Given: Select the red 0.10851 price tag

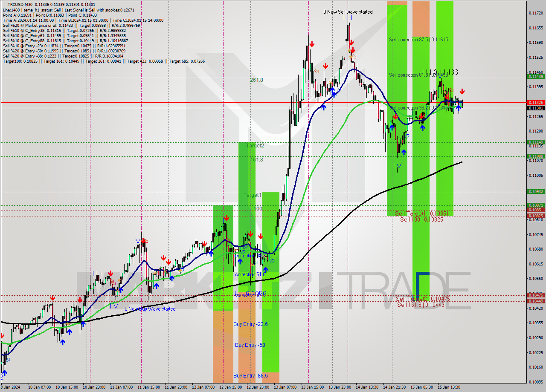Looking at the screenshot, I should coord(536,210).
